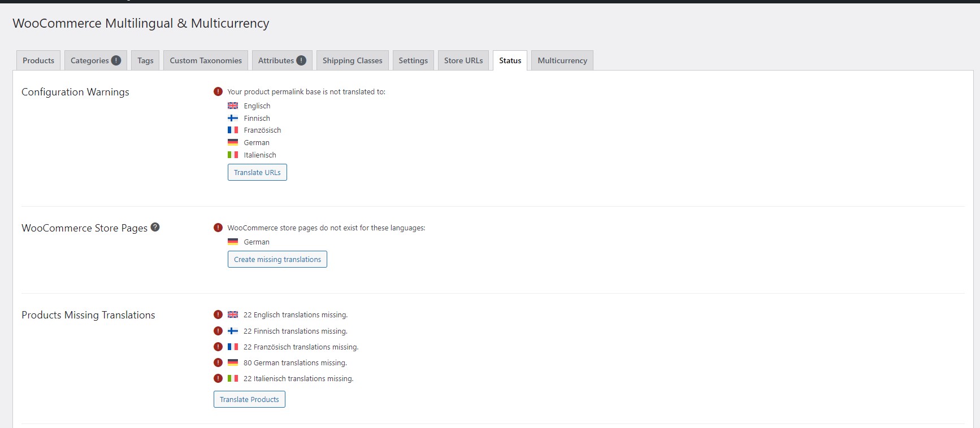Open the Products tab
Viewport: 980px width, 428px height.
[38, 60]
